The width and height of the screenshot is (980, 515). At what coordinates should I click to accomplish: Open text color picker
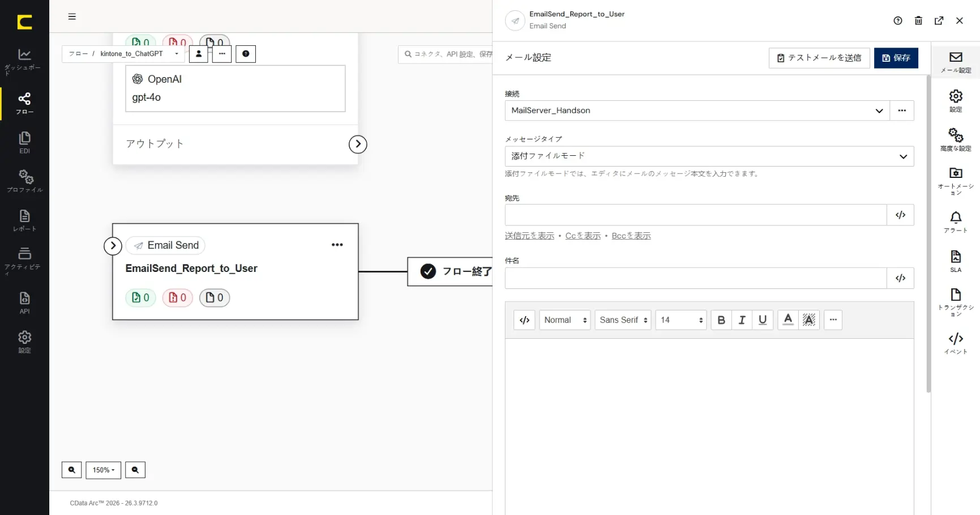click(x=788, y=320)
